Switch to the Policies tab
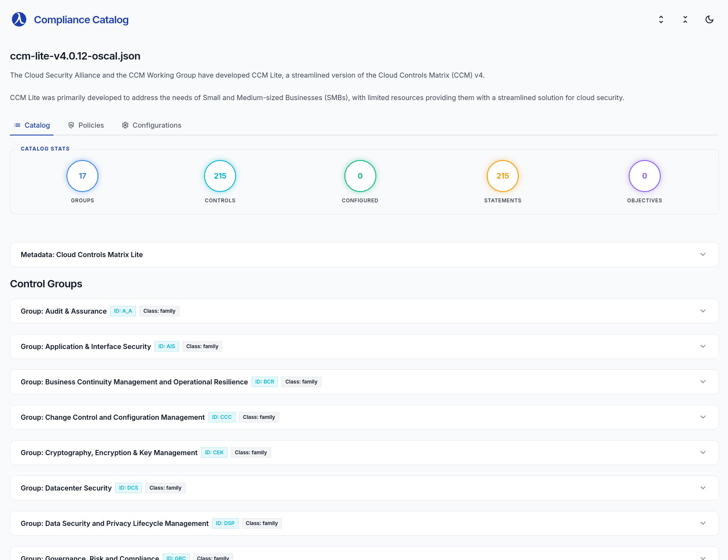 (91, 125)
